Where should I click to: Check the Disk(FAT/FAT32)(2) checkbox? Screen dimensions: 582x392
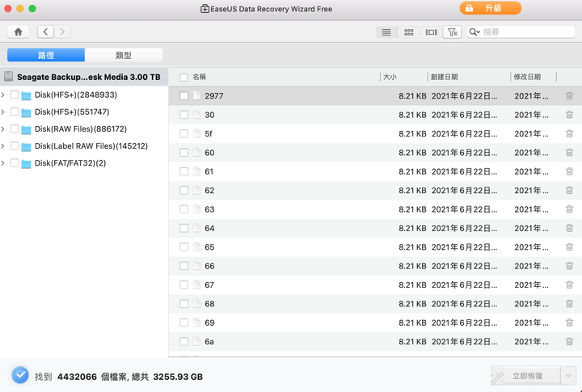click(x=15, y=163)
